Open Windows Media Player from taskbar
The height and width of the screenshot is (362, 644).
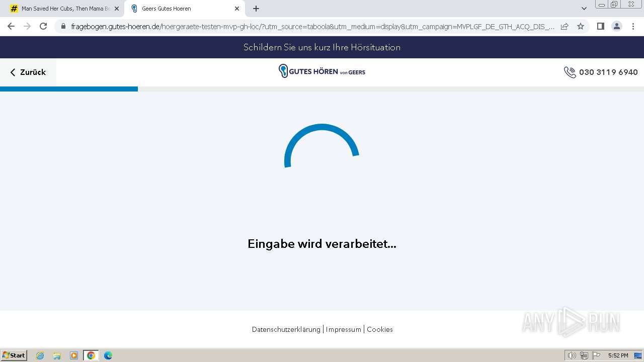coord(74,355)
